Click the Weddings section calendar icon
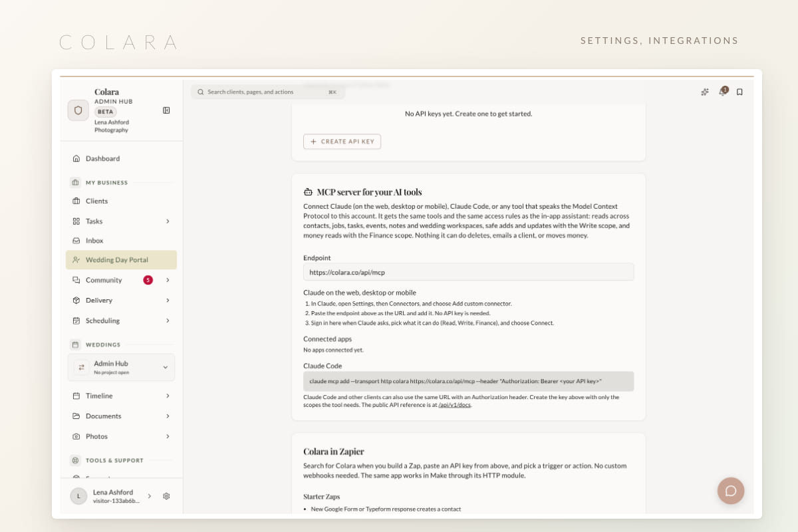The width and height of the screenshot is (798, 532). (x=75, y=344)
